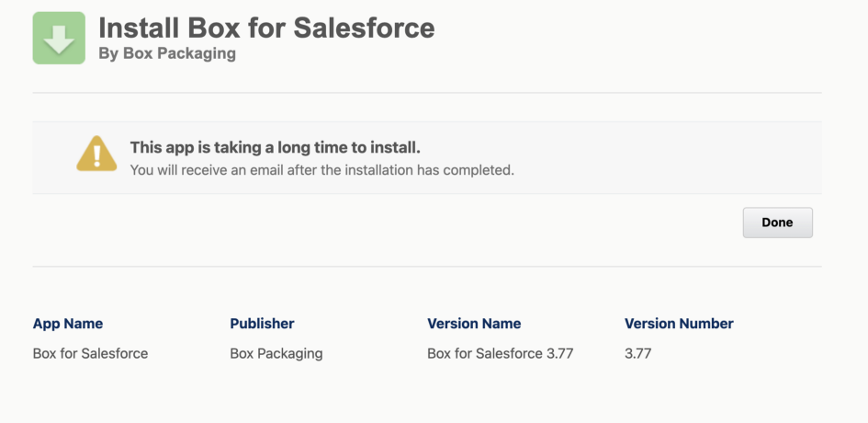The height and width of the screenshot is (423, 868).
Task: Click the 'taking a long time' warning headline
Action: 276,147
